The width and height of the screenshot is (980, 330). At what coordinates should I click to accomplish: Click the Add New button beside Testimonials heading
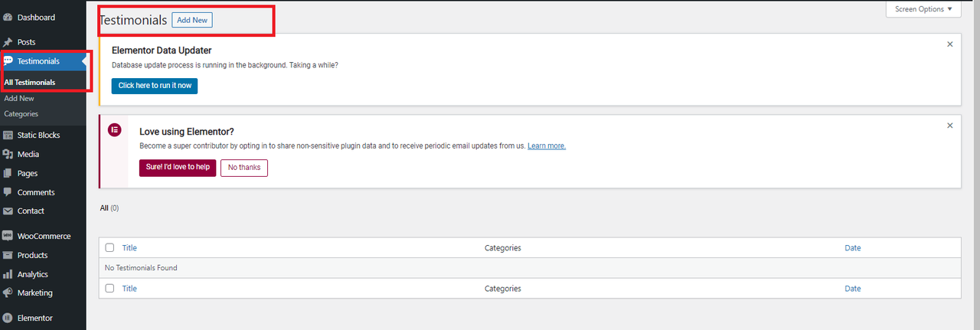click(192, 21)
